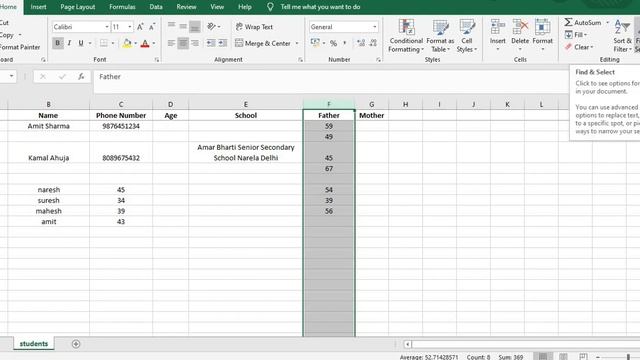Click Wrap Text button
This screenshot has height=360, width=640.
(x=254, y=27)
